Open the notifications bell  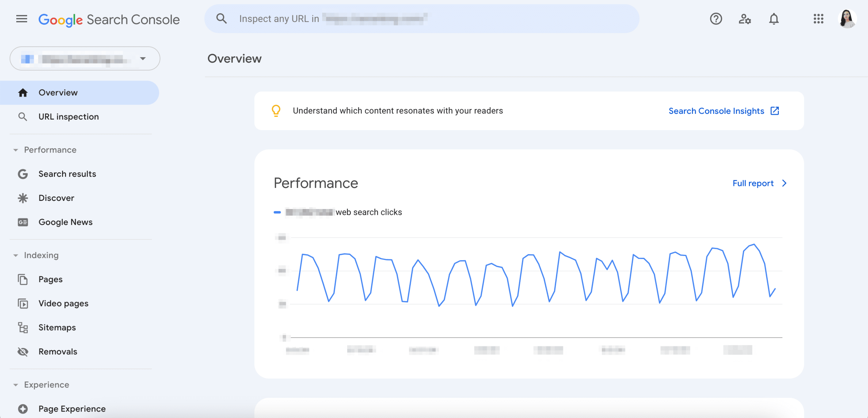tap(774, 19)
